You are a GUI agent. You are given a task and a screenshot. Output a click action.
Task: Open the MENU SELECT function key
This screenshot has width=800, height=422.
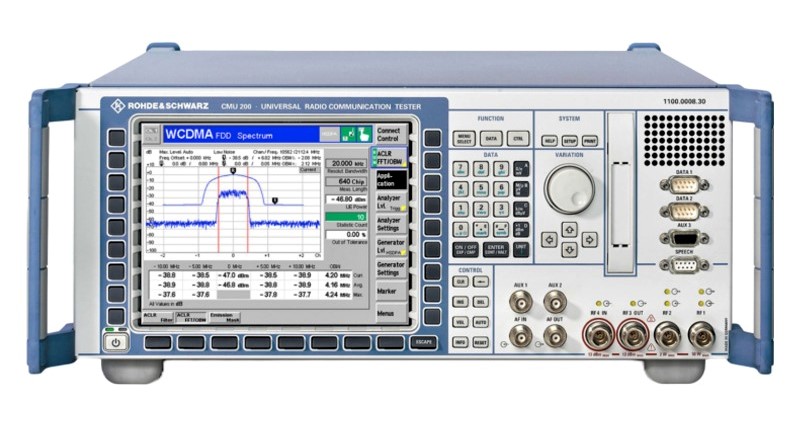[x=463, y=139]
